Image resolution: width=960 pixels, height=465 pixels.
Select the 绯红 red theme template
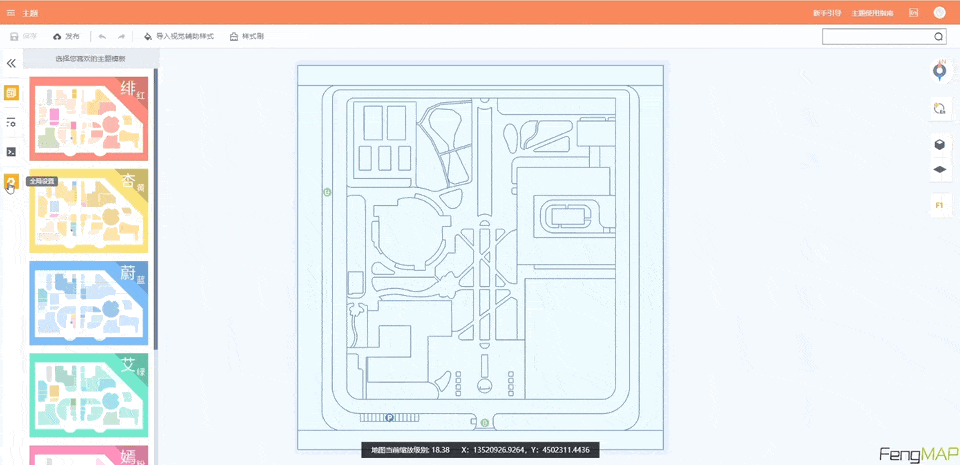click(x=89, y=119)
